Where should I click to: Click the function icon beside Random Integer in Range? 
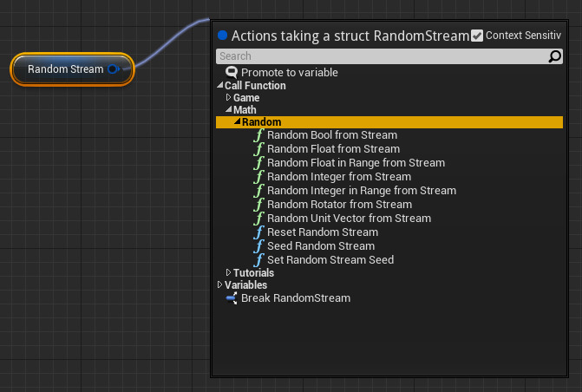258,191
